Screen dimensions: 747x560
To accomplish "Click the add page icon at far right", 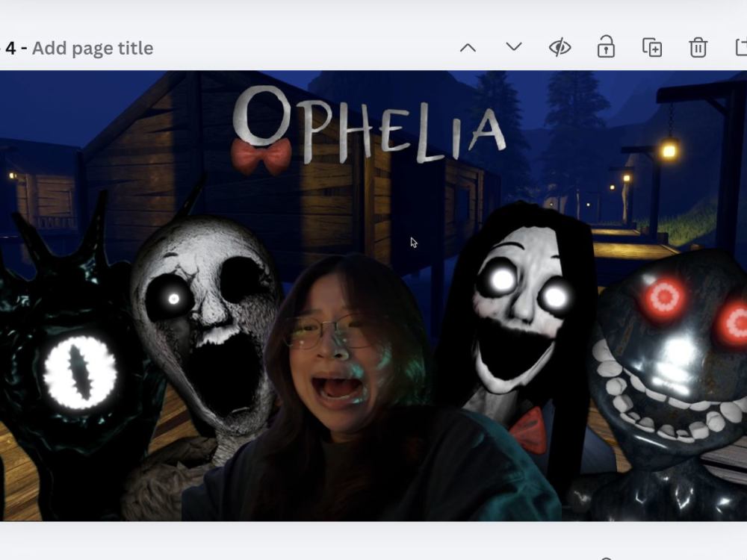I will [741, 48].
